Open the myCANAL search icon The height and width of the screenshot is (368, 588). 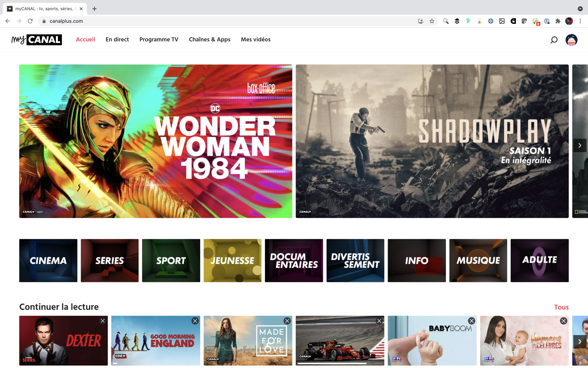pos(554,40)
